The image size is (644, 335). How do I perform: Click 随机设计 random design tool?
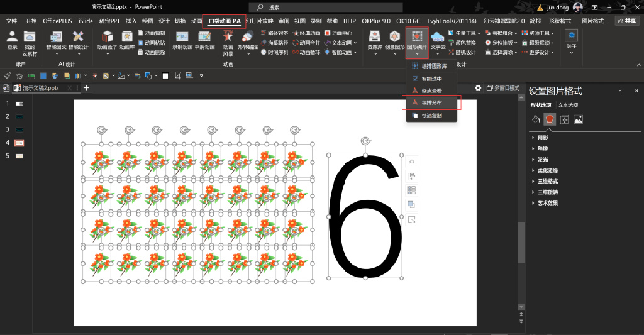point(462,52)
